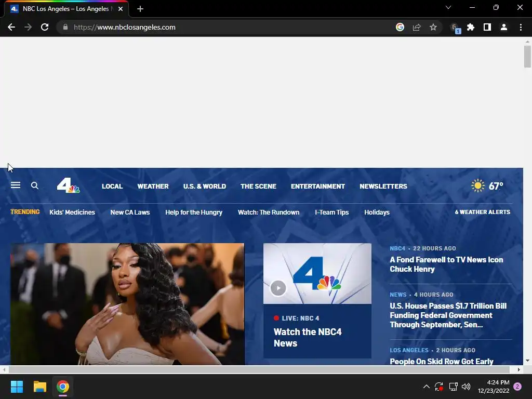Open THE SCENE section

coord(259,187)
